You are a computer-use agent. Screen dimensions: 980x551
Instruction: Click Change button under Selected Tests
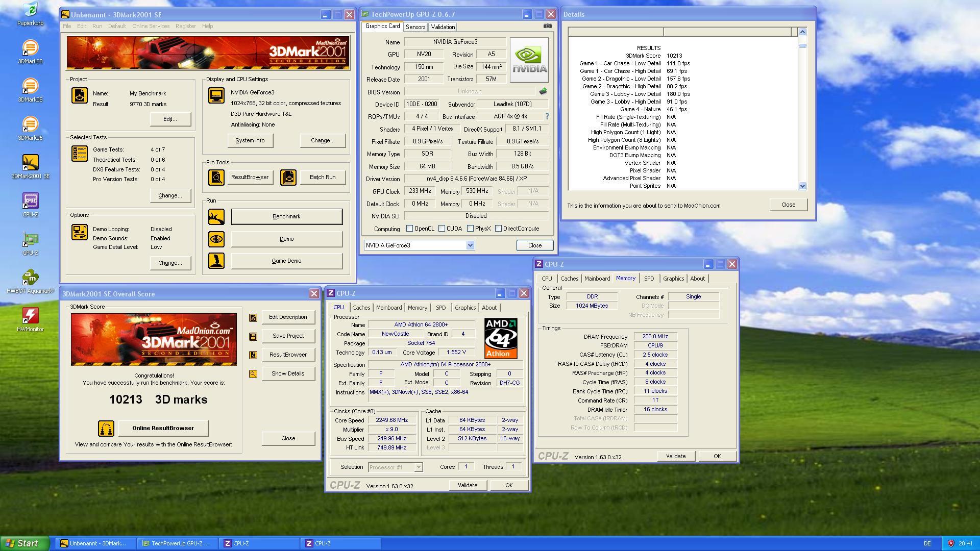pyautogui.click(x=170, y=196)
